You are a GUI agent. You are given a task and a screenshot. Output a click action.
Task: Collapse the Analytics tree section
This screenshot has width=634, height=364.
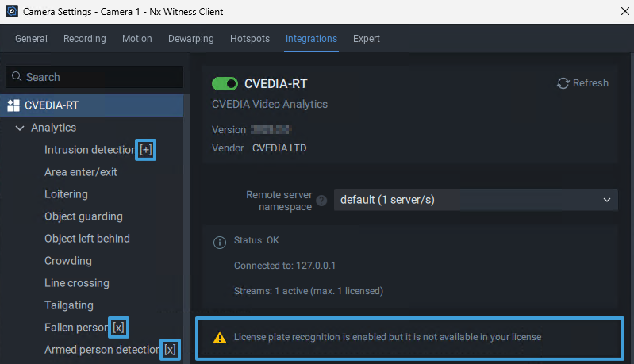click(x=20, y=128)
